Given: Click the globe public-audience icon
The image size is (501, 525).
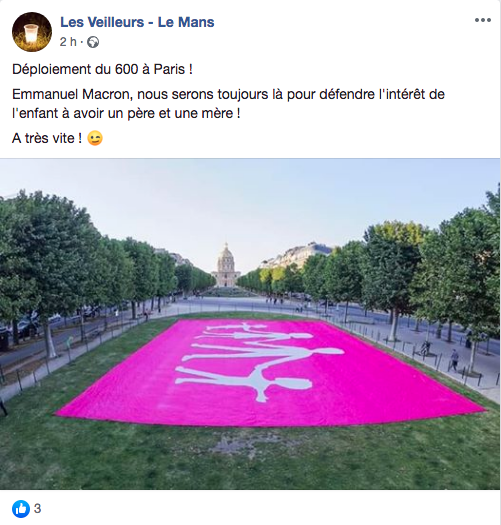Looking at the screenshot, I should 93,43.
